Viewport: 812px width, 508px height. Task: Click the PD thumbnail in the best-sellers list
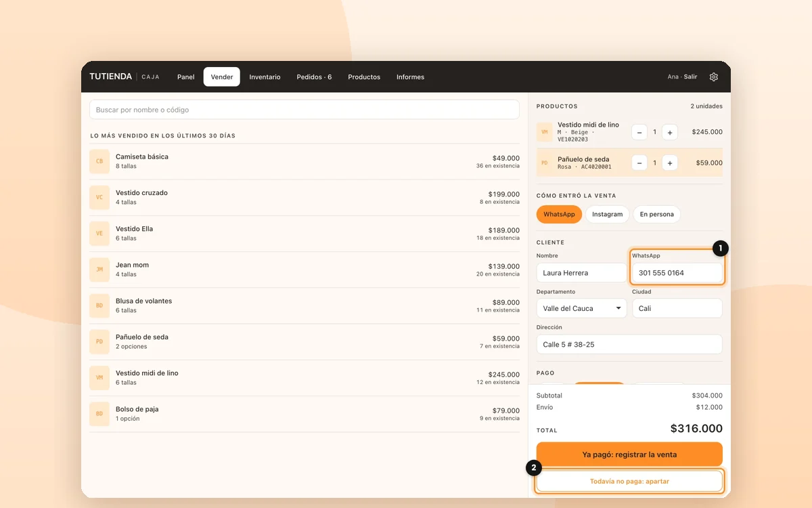click(x=99, y=341)
